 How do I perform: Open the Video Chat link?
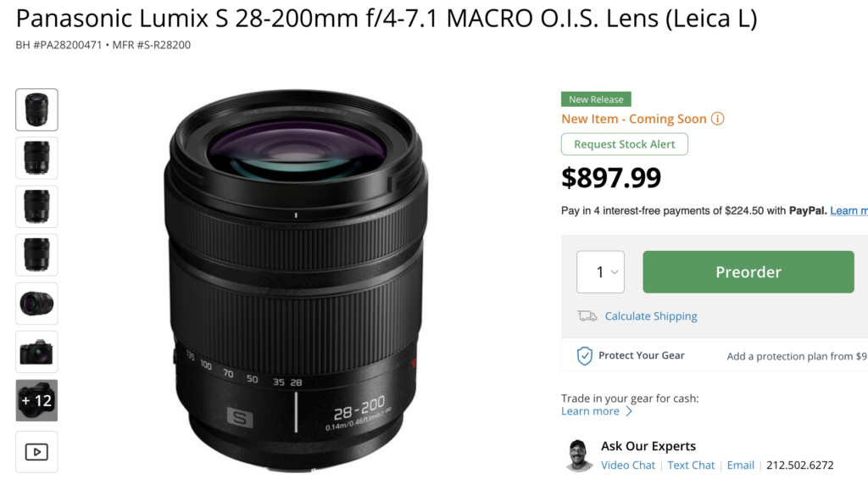click(x=627, y=465)
